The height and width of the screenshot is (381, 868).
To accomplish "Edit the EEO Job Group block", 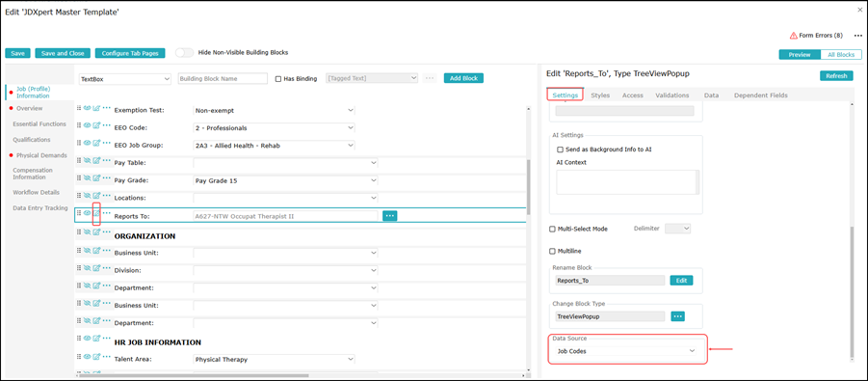I will click(x=96, y=144).
